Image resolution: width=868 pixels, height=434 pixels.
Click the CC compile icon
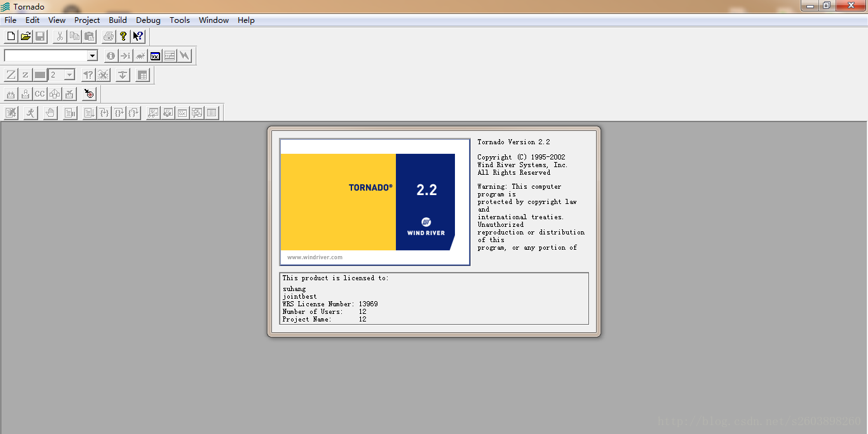coord(40,94)
